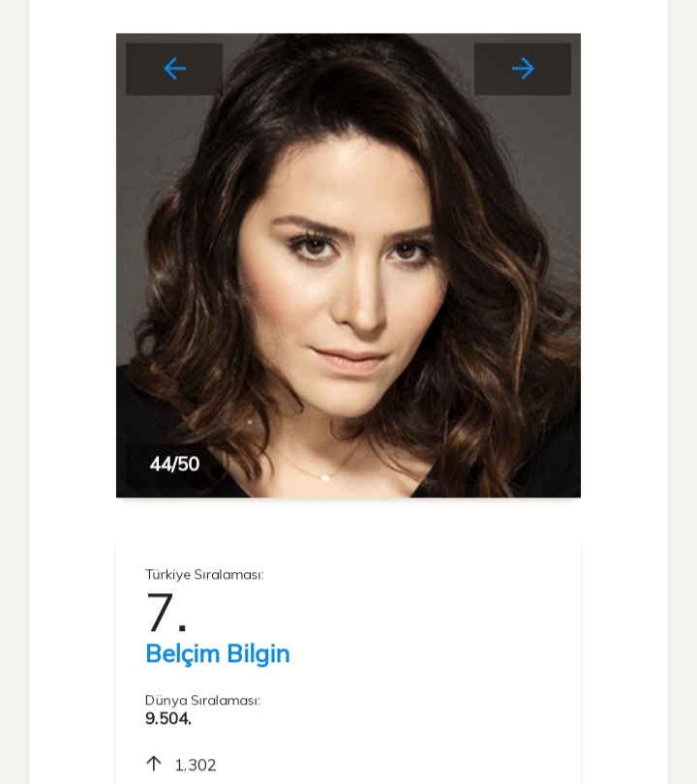Open the Belçim Bilgin name link
The image size is (697, 784).
click(x=218, y=653)
